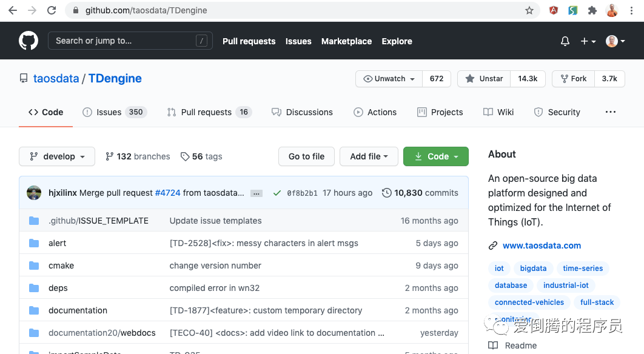Open the green Code dropdown
The width and height of the screenshot is (644, 354).
pyautogui.click(x=435, y=156)
